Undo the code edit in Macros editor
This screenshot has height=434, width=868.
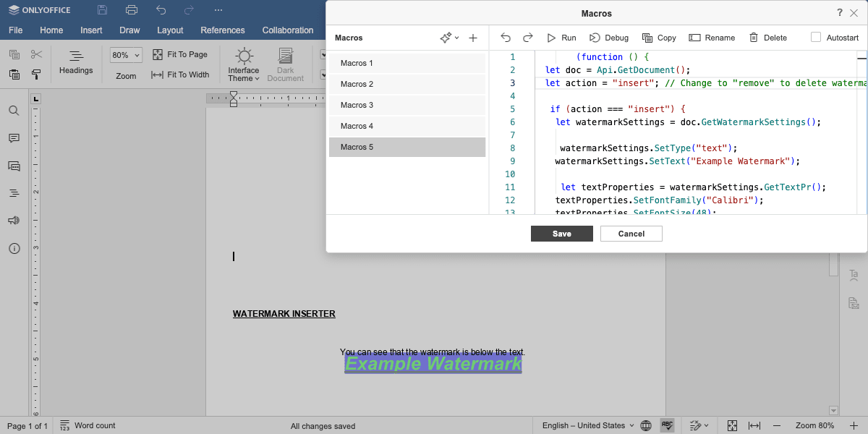(506, 38)
